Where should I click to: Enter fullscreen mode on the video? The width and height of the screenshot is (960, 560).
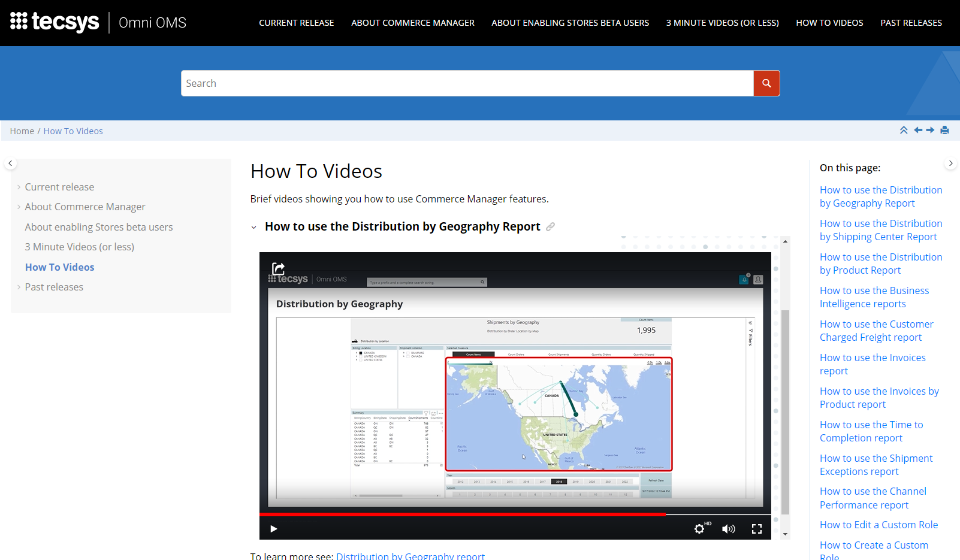pos(756,528)
